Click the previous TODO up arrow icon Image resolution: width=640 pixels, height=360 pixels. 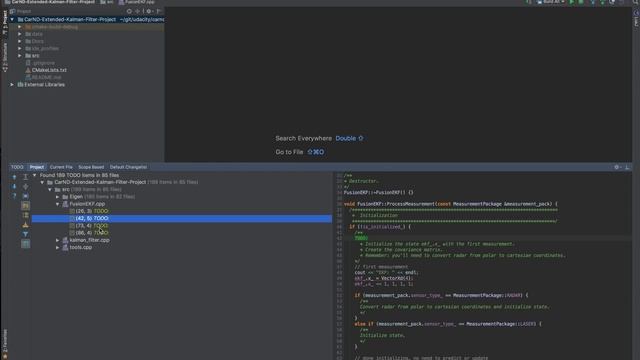pyautogui.click(x=14, y=177)
